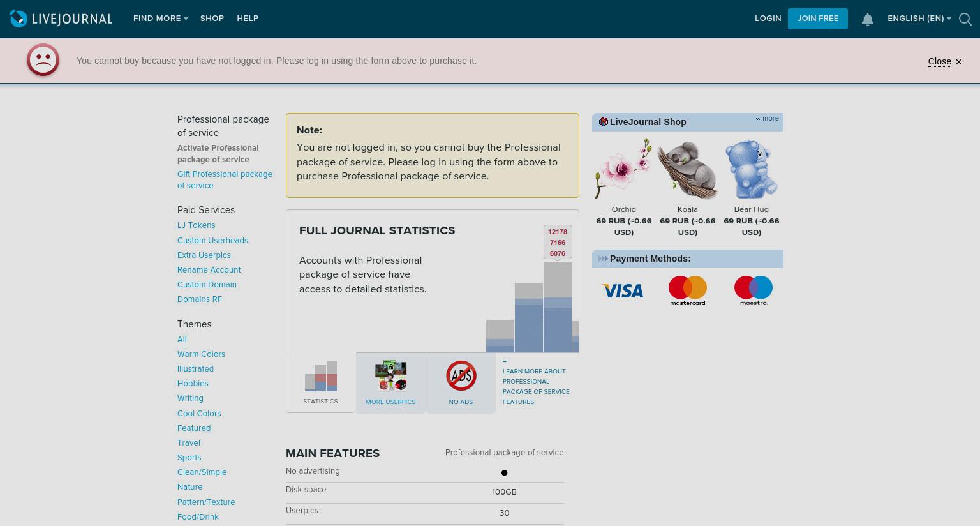The image size is (980, 526).
Task: Click the sad face warning icon
Action: (43, 60)
